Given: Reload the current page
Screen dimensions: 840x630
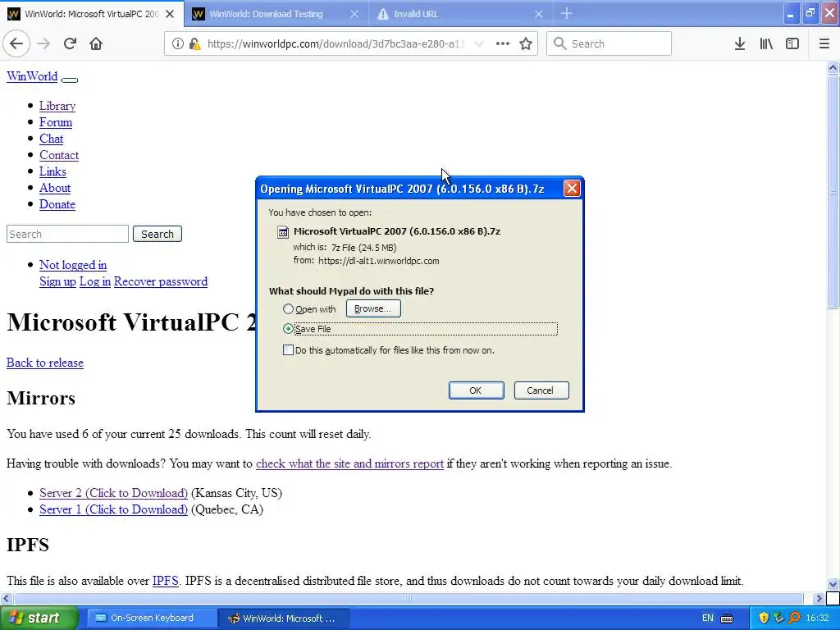Looking at the screenshot, I should point(70,43).
